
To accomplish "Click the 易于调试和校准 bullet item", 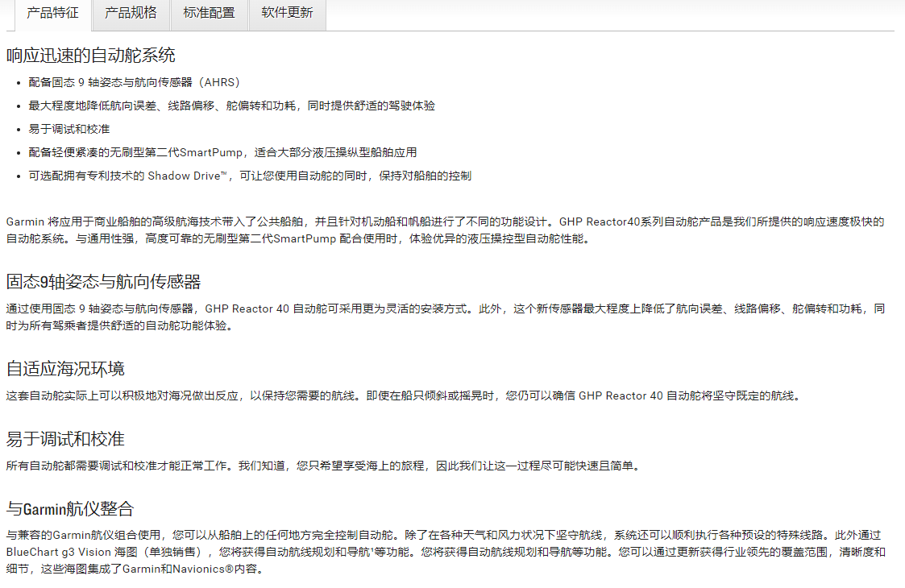I will [x=69, y=129].
